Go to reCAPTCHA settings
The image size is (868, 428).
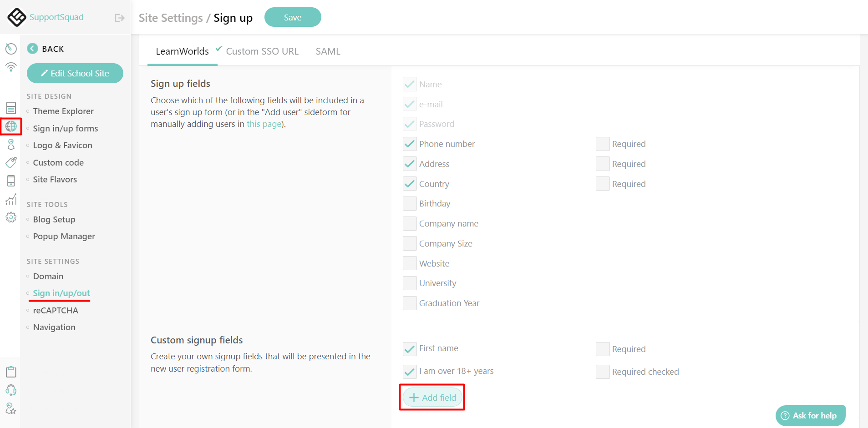coord(55,310)
